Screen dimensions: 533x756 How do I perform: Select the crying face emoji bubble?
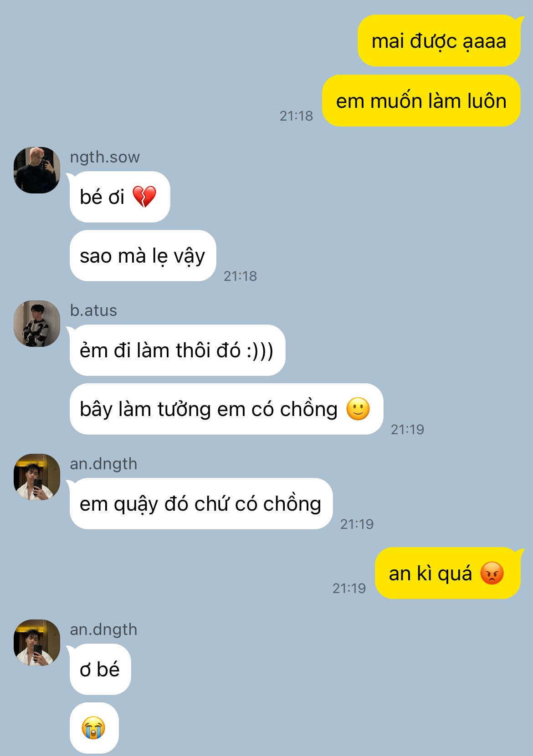94,728
